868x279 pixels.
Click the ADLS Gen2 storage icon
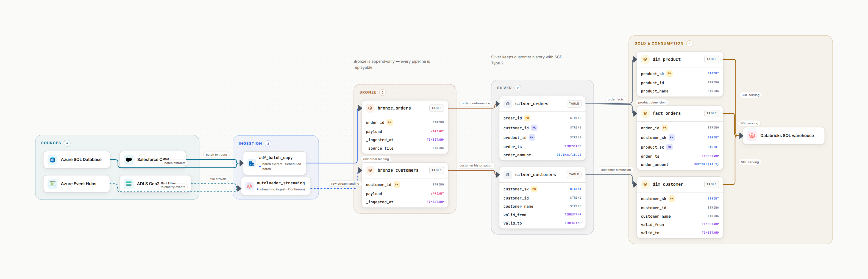129,184
